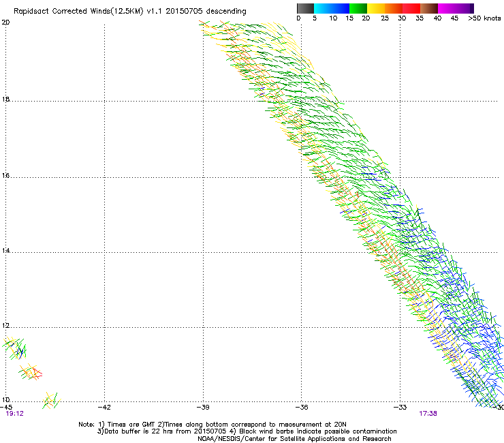Click legend tick label 40
Screen dimensions: 504x443
coord(437,18)
